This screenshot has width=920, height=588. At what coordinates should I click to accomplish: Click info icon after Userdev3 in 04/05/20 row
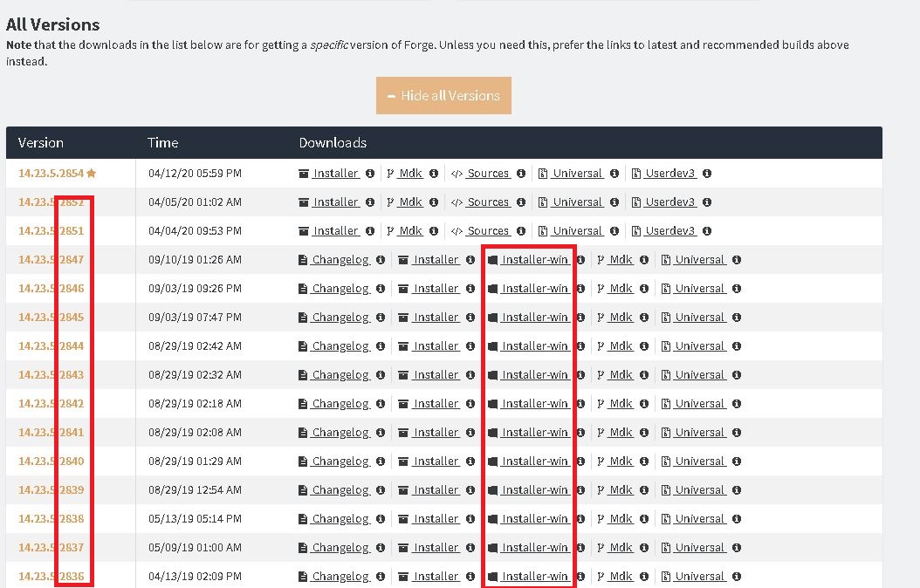[707, 202]
